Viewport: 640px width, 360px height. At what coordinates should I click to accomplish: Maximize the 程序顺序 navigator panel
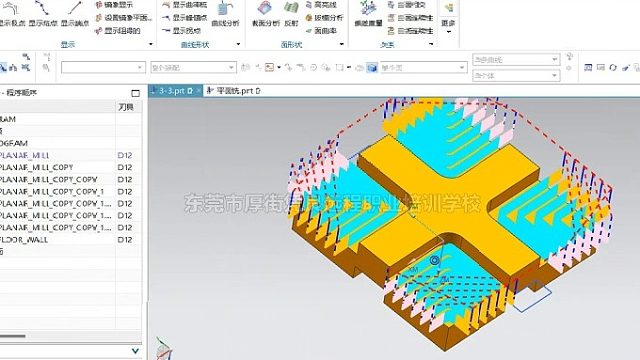tap(136, 93)
